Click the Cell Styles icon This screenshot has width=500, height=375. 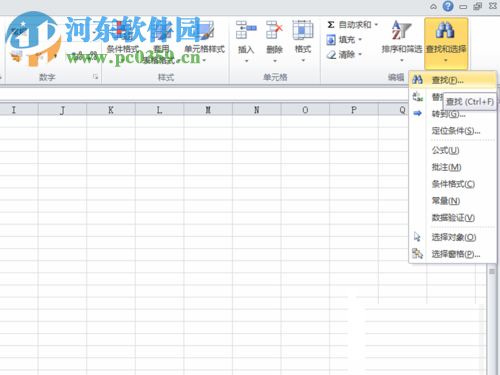pyautogui.click(x=205, y=31)
